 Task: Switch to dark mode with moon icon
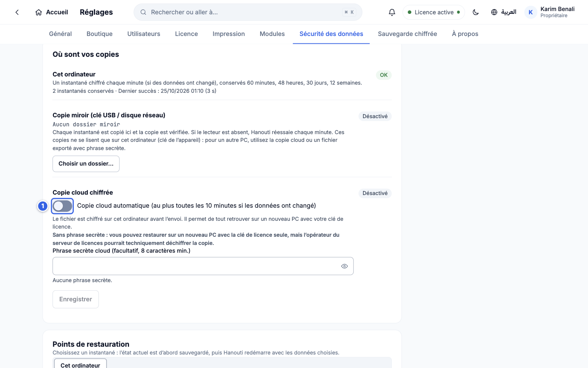pyautogui.click(x=476, y=12)
